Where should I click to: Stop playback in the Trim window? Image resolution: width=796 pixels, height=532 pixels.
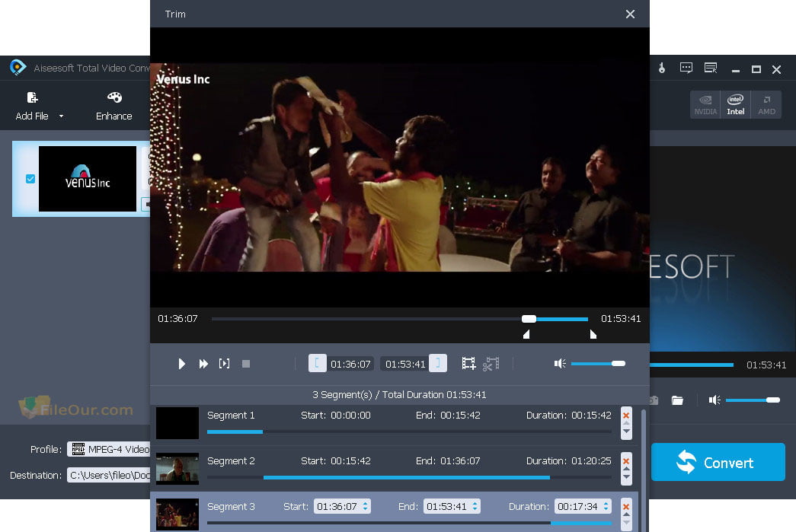click(x=246, y=364)
